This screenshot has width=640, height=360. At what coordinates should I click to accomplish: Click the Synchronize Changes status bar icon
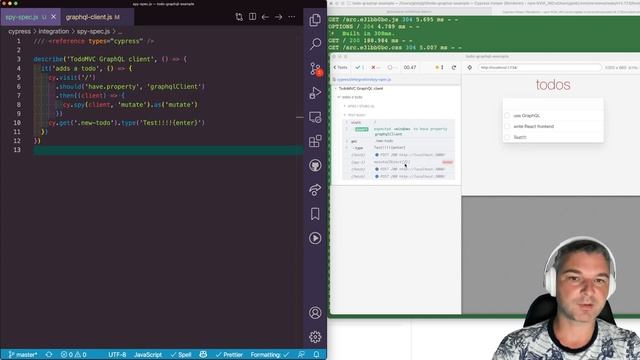[x=49, y=355]
